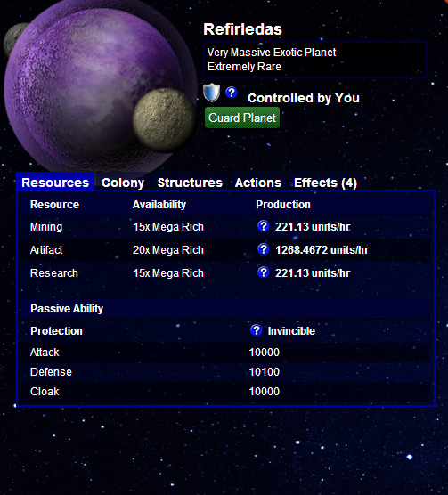Open Invincible protection help icon
Viewport: 448px width, 495px height.
pyautogui.click(x=256, y=330)
